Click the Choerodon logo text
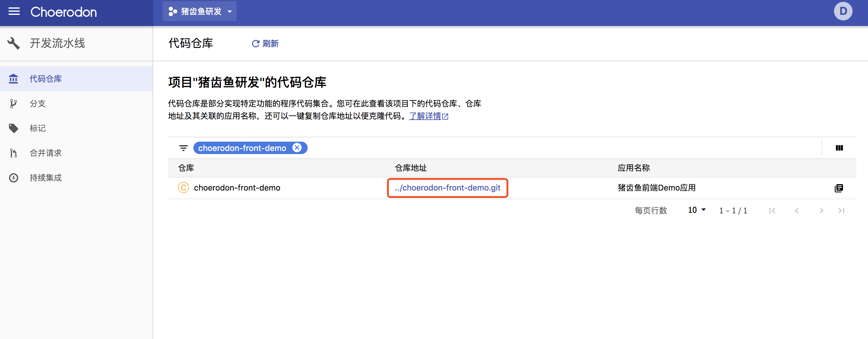 pos(63,12)
